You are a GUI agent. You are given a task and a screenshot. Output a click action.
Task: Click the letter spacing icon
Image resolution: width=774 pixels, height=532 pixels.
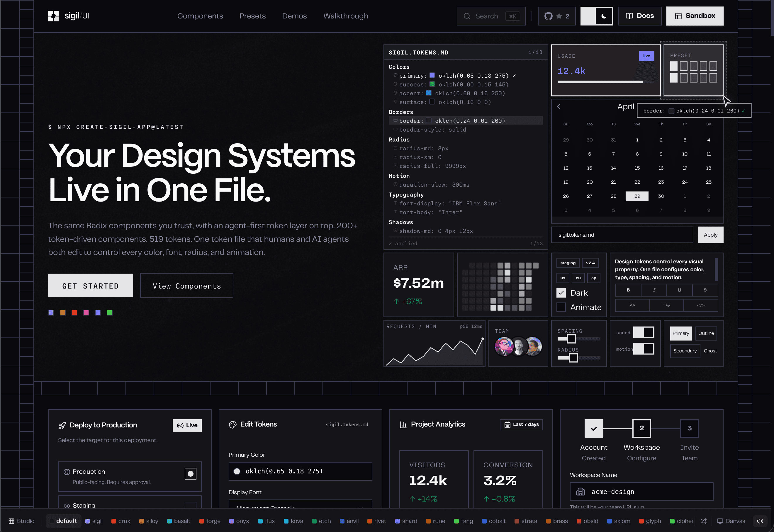click(x=666, y=305)
